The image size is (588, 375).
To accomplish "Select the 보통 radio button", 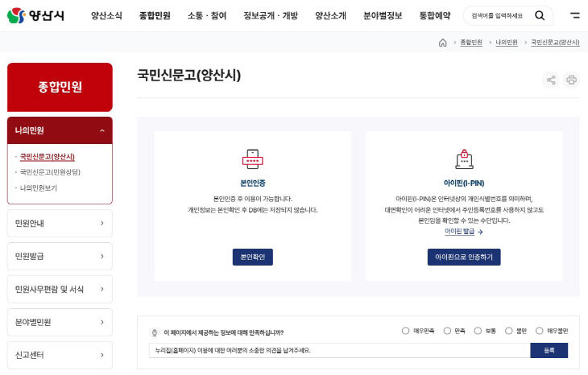I will point(478,331).
